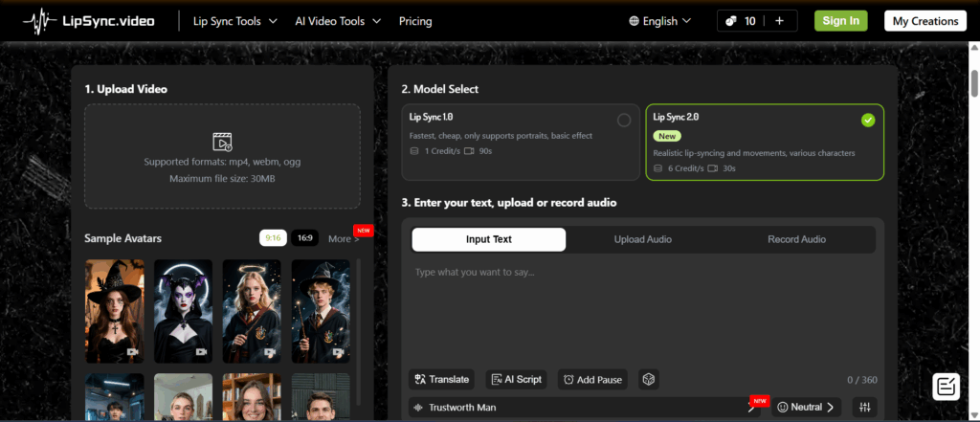Switch to the Record Audio tab
Screen dimensions: 980x422
797,239
